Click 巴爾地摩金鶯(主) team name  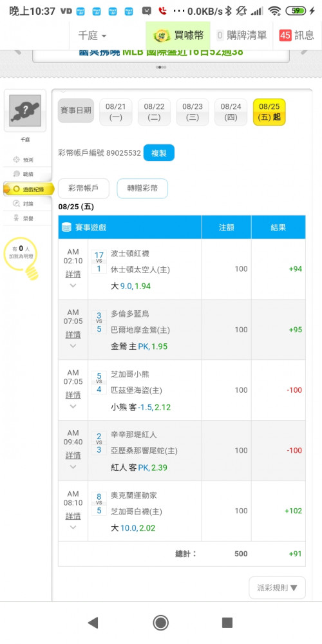pyautogui.click(x=140, y=330)
